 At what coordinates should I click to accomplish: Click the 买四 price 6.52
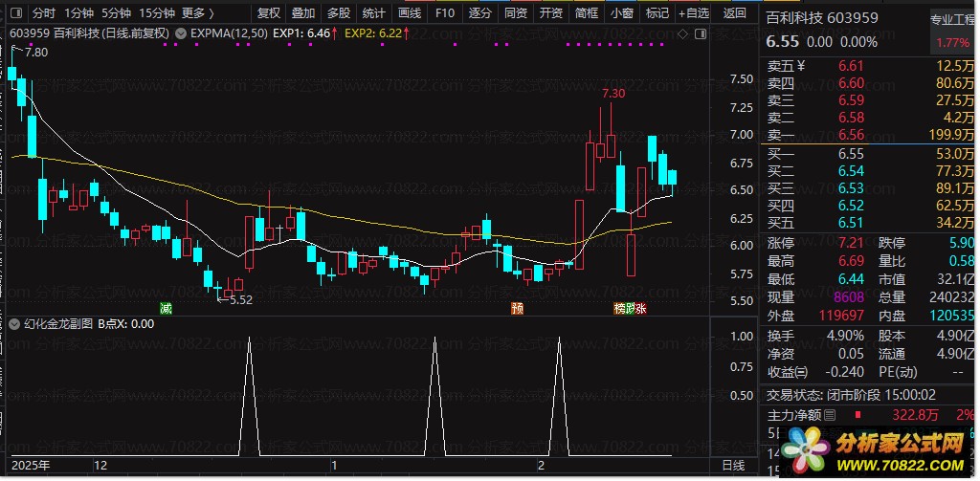(x=851, y=206)
